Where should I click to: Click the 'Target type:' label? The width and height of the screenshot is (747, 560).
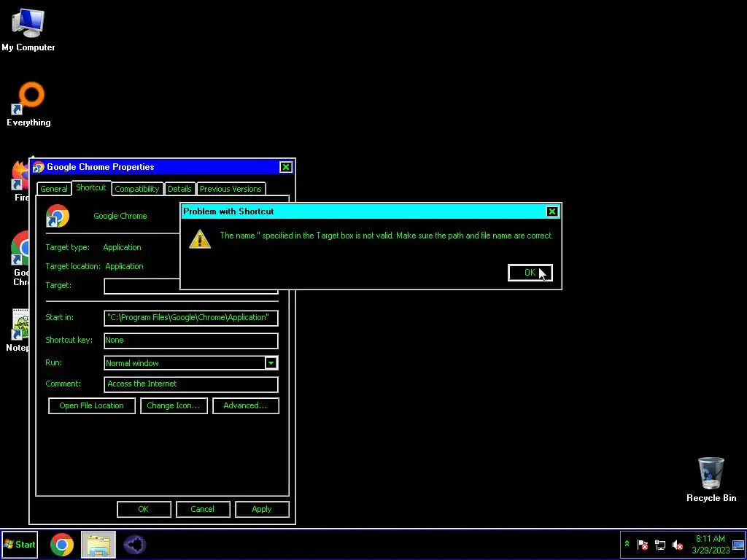(x=67, y=248)
